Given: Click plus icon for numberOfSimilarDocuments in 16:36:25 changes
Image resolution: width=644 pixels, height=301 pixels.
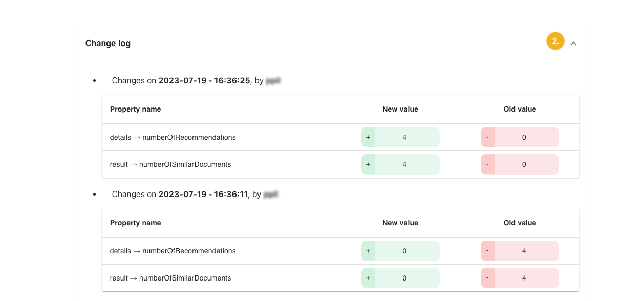Looking at the screenshot, I should tap(368, 164).
